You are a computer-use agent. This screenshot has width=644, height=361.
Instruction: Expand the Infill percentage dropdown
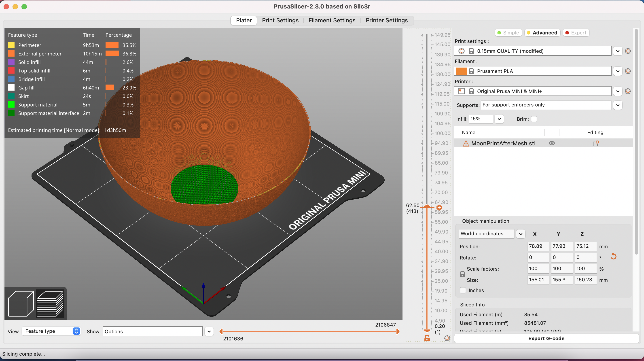coord(498,119)
